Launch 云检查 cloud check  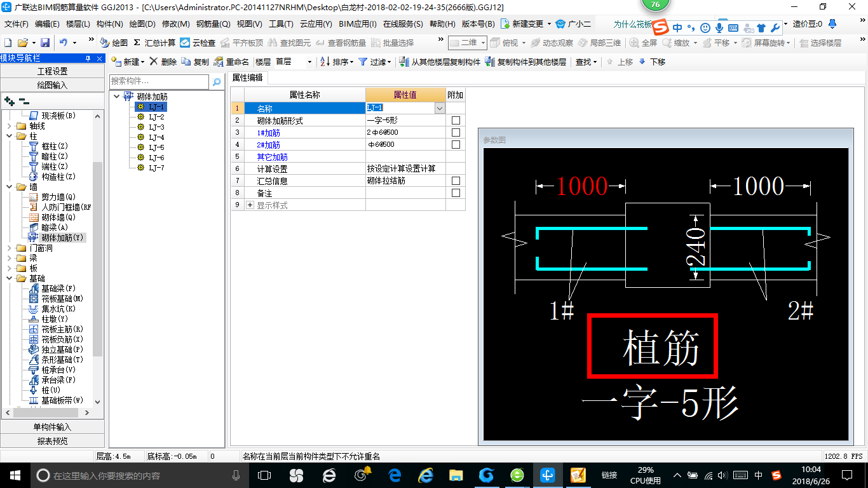198,43
